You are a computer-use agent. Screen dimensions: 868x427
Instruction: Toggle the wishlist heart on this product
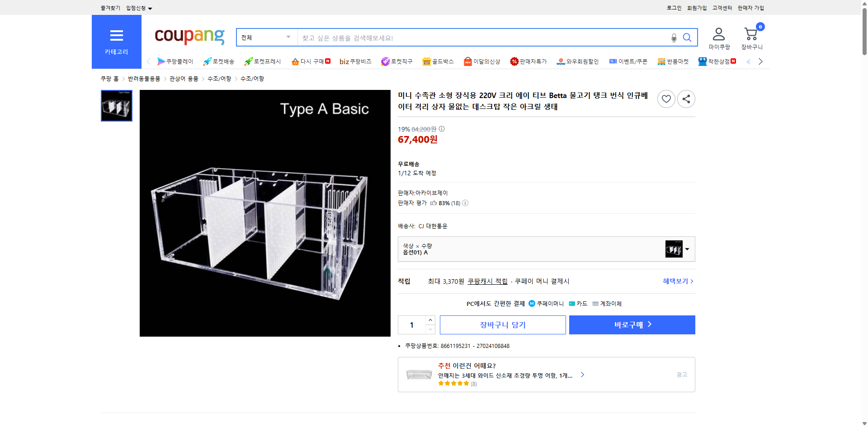(666, 99)
